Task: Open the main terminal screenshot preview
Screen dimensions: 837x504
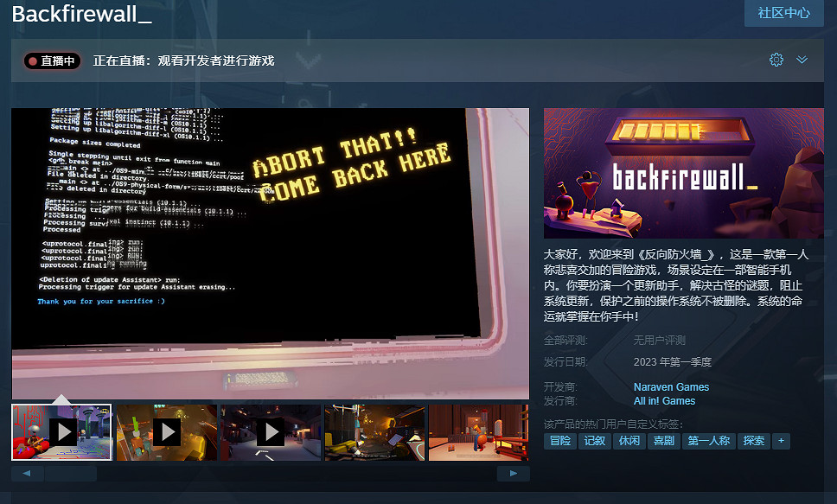Action: tap(270, 253)
